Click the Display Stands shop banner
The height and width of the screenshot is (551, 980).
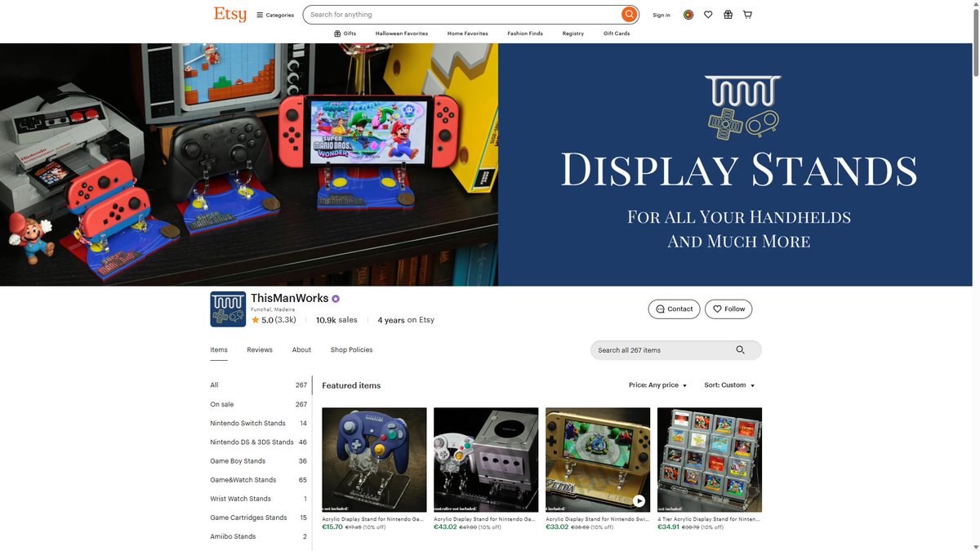(486, 165)
